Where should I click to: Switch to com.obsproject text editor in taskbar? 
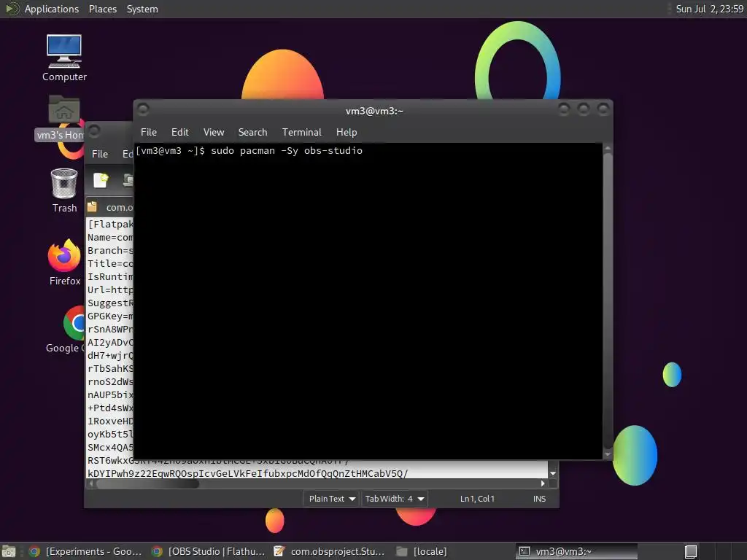(330, 551)
